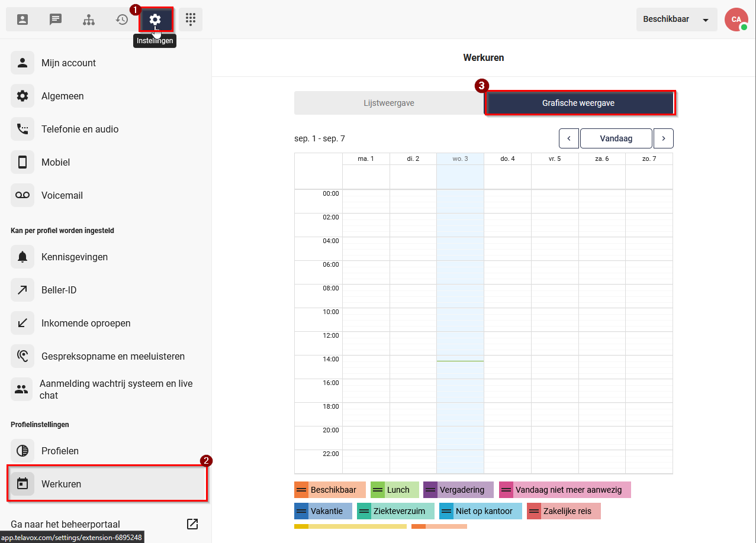Open the contacts icon in top bar
Image resolution: width=756 pixels, height=543 pixels.
[22, 20]
